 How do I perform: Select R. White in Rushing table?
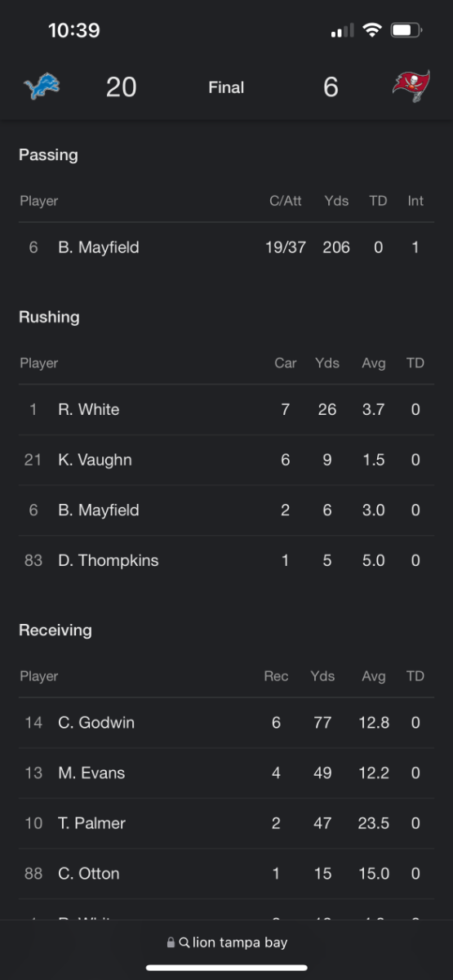226,409
